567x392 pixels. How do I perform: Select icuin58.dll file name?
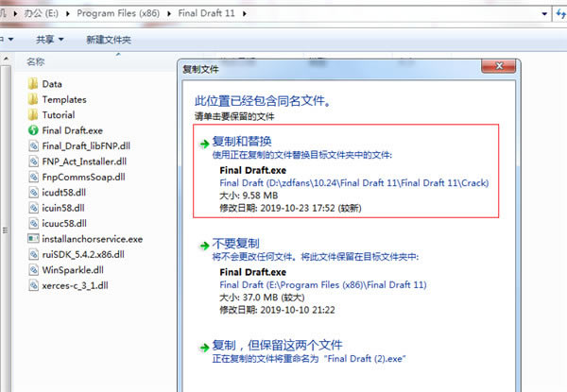[x=63, y=208]
